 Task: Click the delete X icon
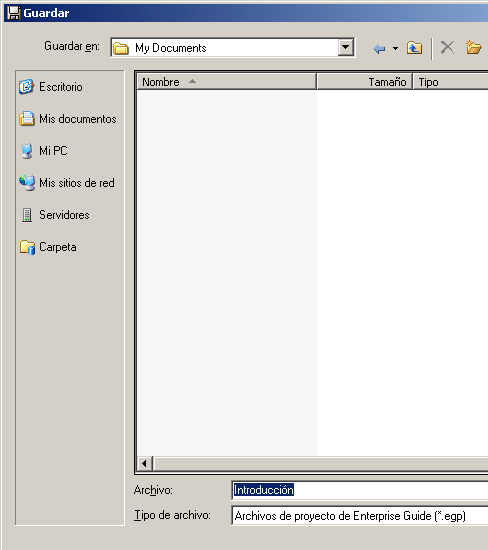coord(447,47)
